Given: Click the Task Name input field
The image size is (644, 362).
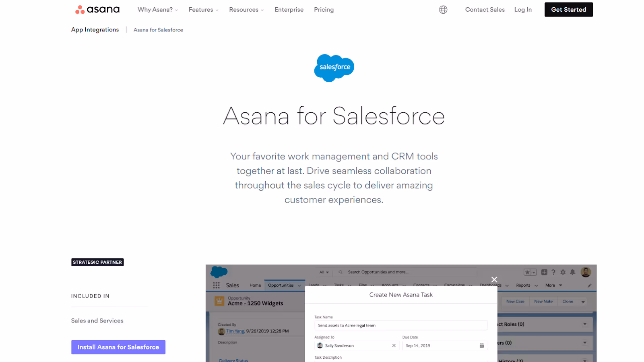Looking at the screenshot, I should click(x=401, y=325).
